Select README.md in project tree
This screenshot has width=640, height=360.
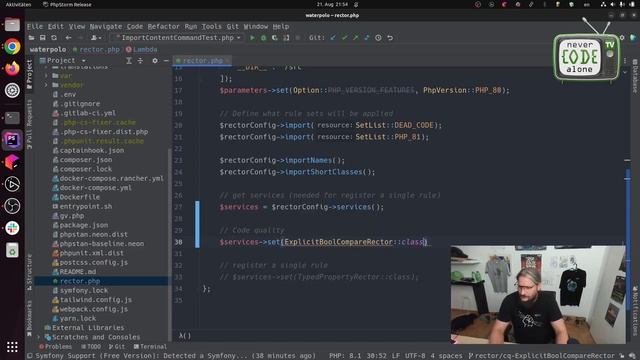tap(78, 271)
